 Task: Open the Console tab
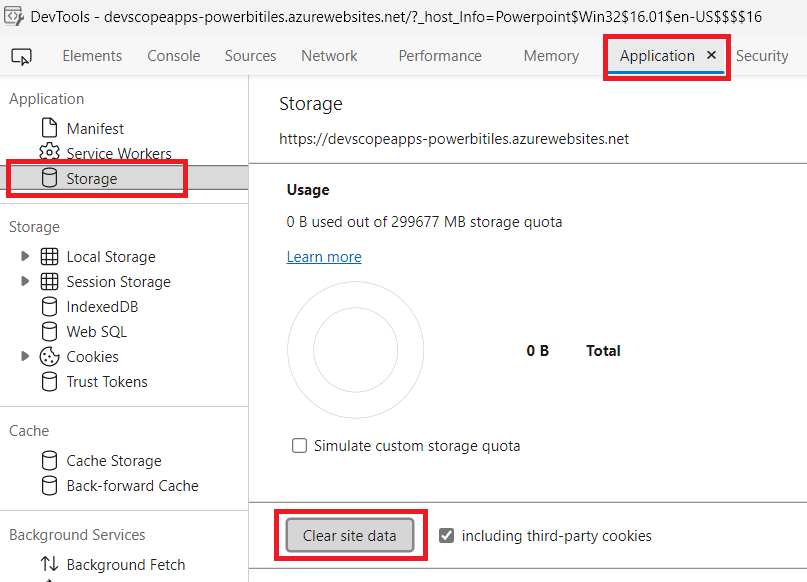click(174, 56)
